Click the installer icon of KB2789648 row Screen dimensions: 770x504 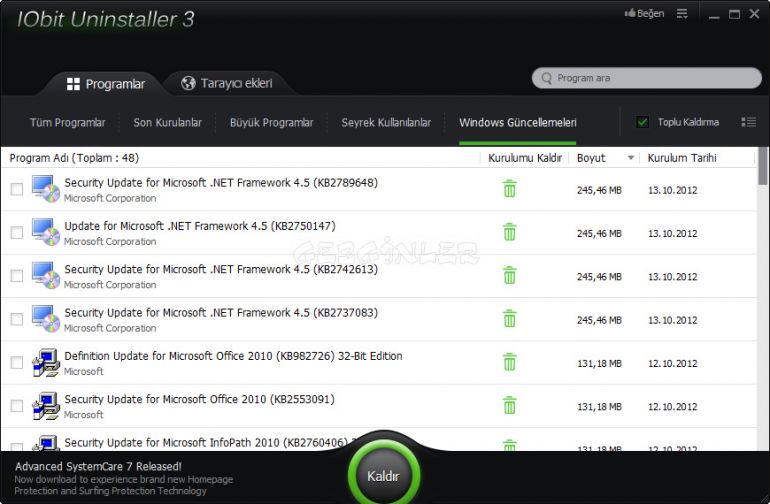46,189
